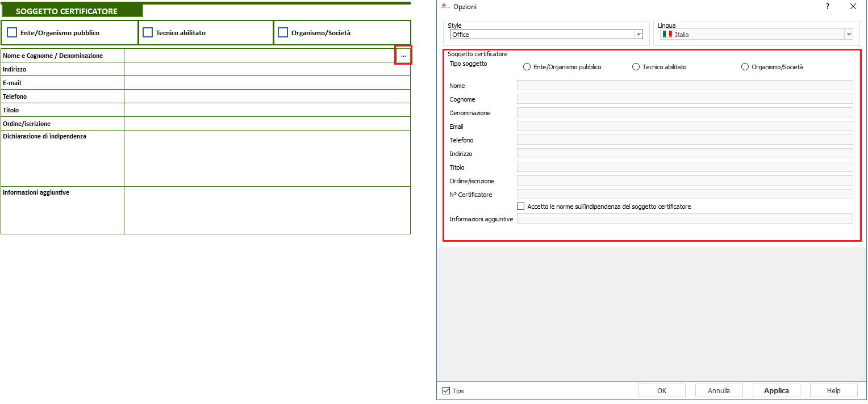Viewport: 868px width, 404px height.
Task: Check the Organismo/Società box in form
Action: pyautogui.click(x=283, y=33)
